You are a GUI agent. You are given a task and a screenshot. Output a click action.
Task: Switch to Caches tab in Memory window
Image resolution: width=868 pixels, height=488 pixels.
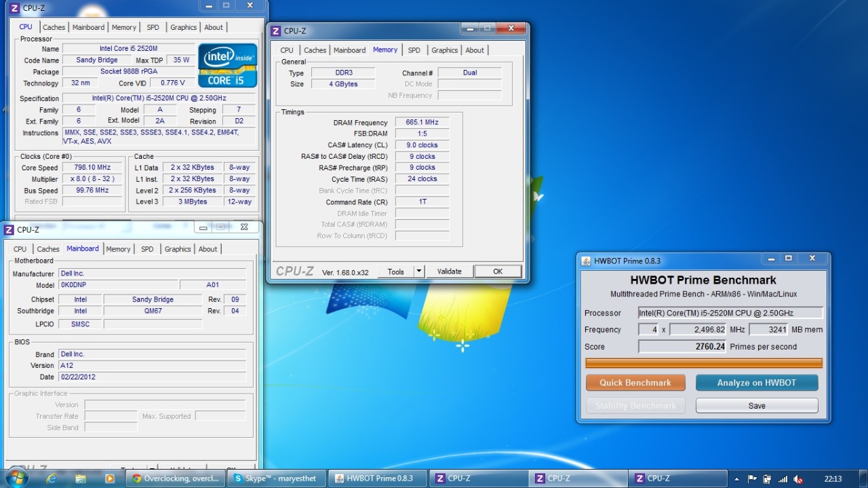pyautogui.click(x=315, y=50)
